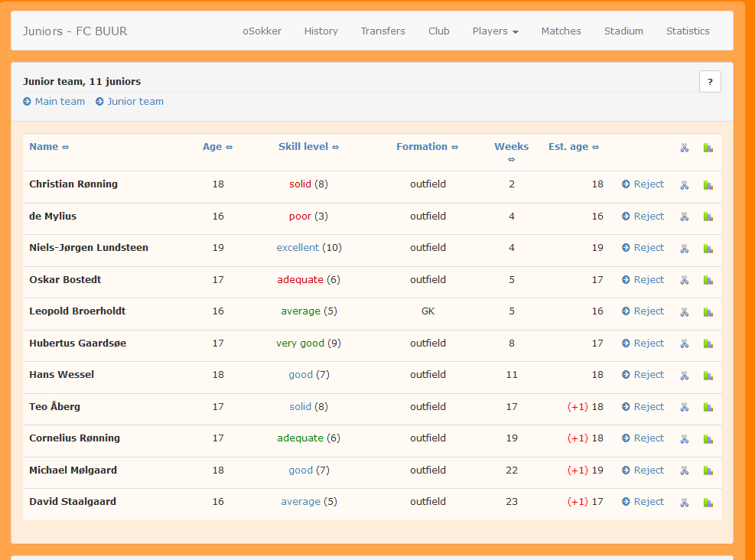The height and width of the screenshot is (560, 755).
Task: Click scissors icon for Teo Åberg
Action: point(684,407)
